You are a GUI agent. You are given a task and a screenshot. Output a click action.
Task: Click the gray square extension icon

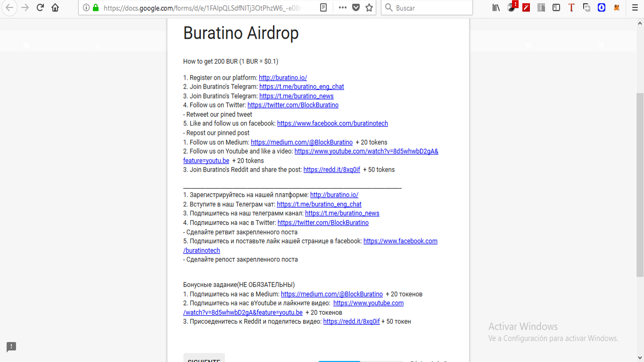pos(541,8)
